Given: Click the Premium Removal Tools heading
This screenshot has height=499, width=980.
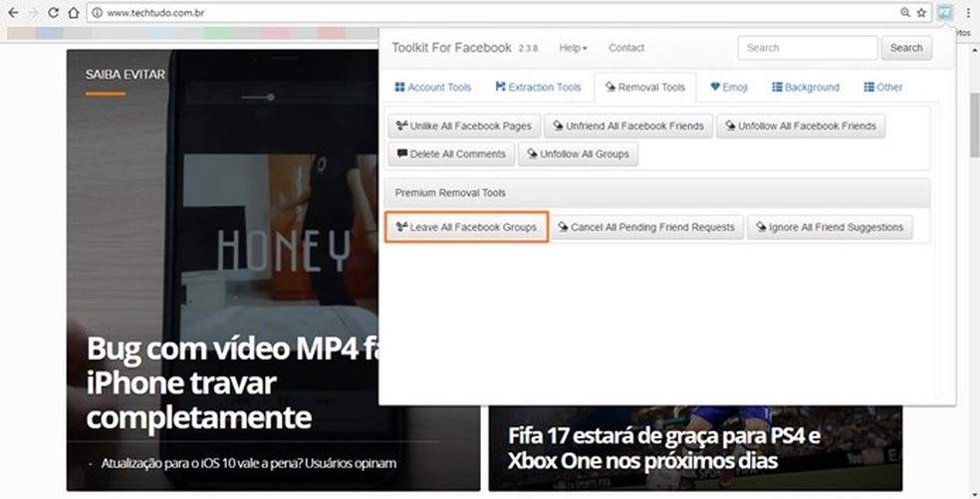Looking at the screenshot, I should 450,192.
